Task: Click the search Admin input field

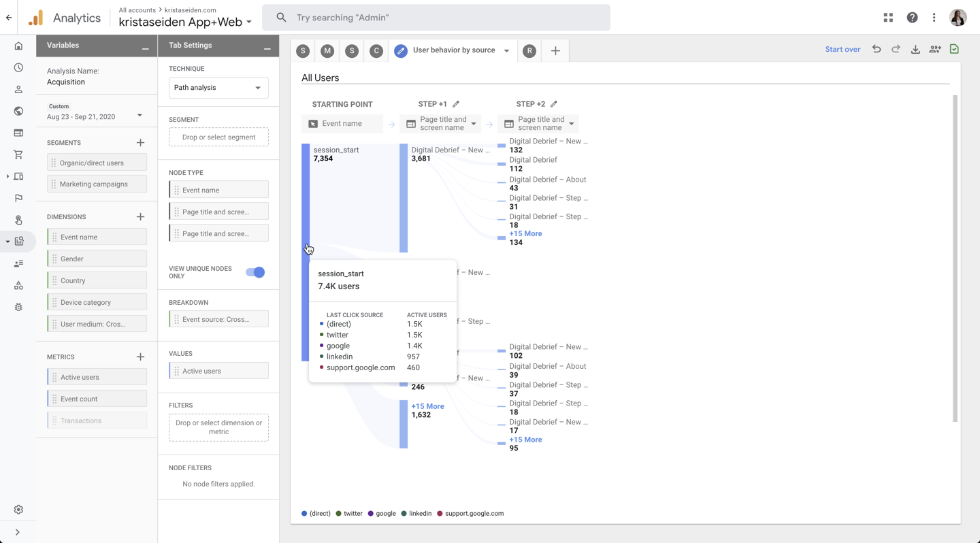Action: (436, 18)
